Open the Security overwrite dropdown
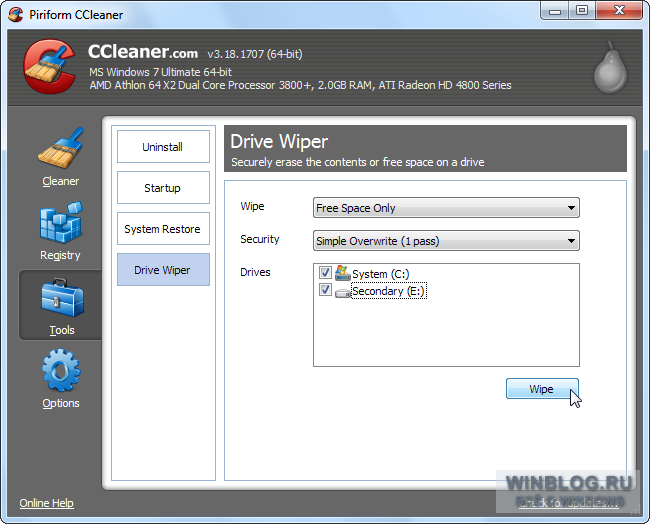The image size is (650, 524). click(x=446, y=241)
